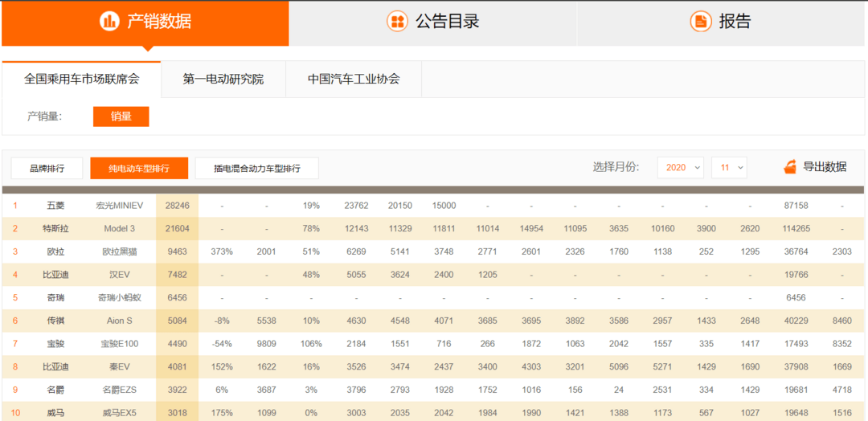This screenshot has width=868, height=421.
Task: Click sales value 3922
Action: pos(177,390)
